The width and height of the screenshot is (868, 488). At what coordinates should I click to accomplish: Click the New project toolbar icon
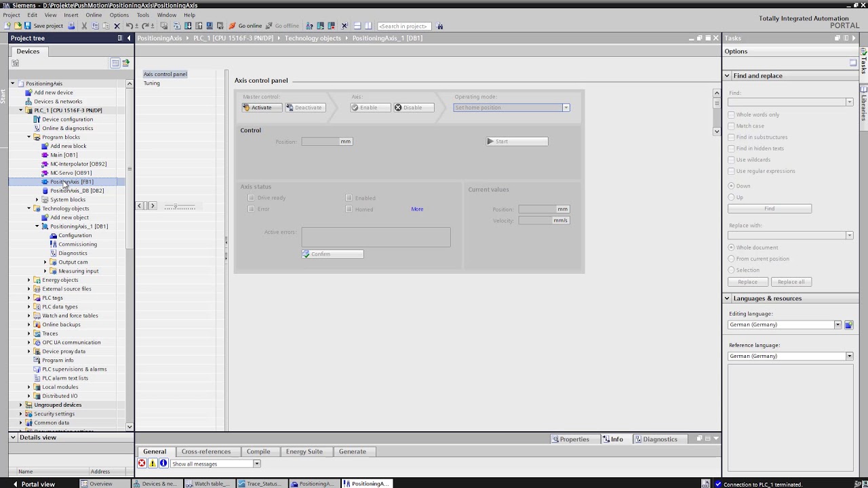click(x=7, y=26)
